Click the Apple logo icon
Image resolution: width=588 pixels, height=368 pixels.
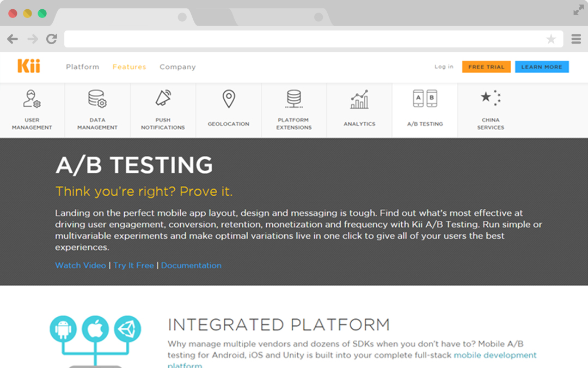95,329
